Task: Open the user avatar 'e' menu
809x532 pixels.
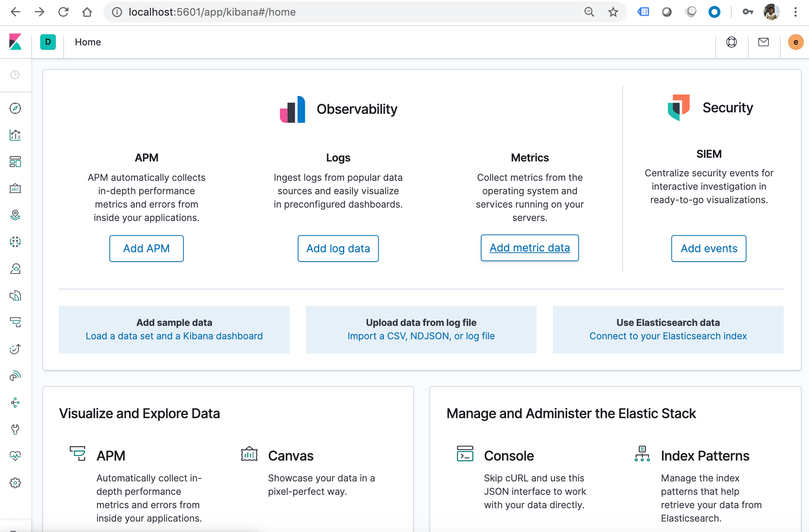Action: click(x=796, y=42)
